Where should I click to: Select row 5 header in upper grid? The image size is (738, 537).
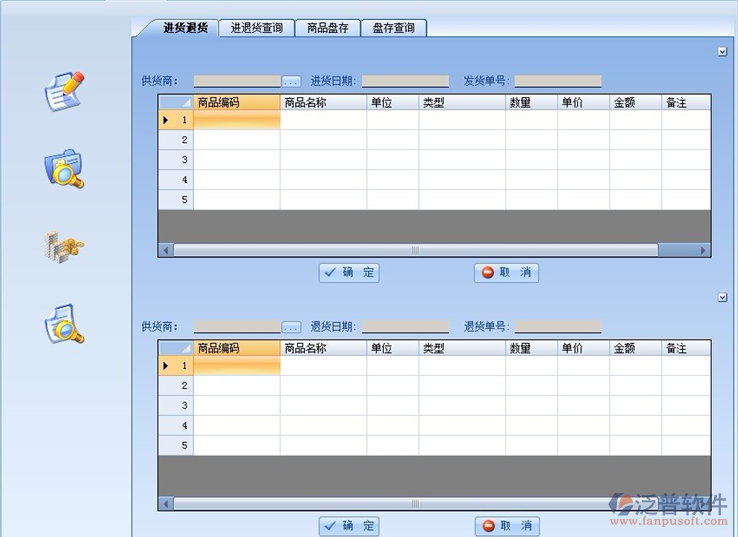(176, 200)
